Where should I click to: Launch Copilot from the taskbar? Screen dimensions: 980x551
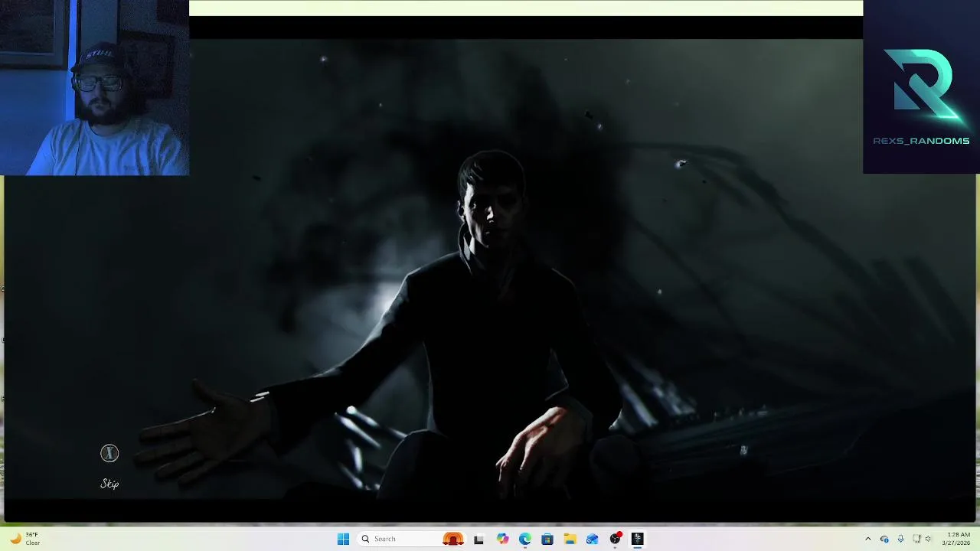coord(502,539)
